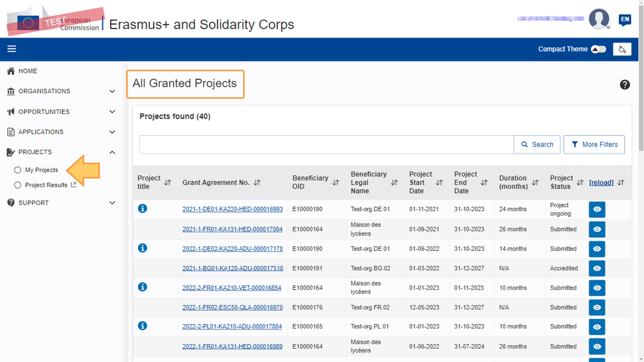Click info icon for 2022-1-DE02-KA220-ADU-000017178

click(142, 248)
